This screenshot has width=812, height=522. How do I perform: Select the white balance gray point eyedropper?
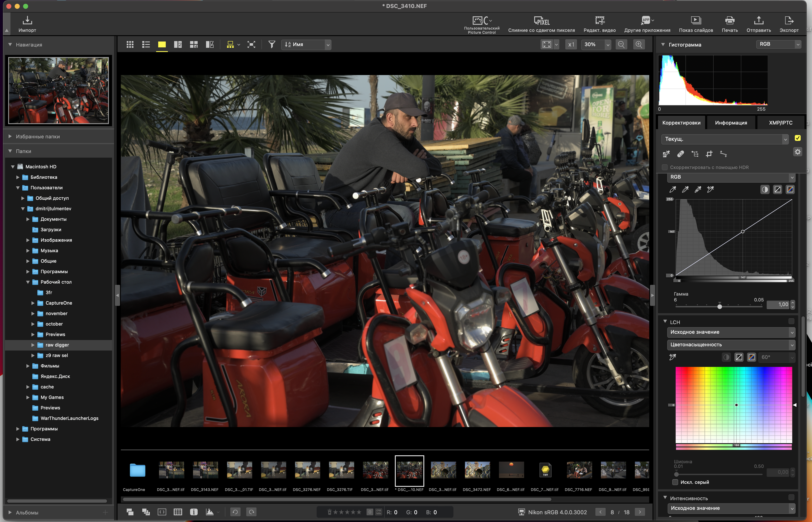pyautogui.click(x=666, y=154)
